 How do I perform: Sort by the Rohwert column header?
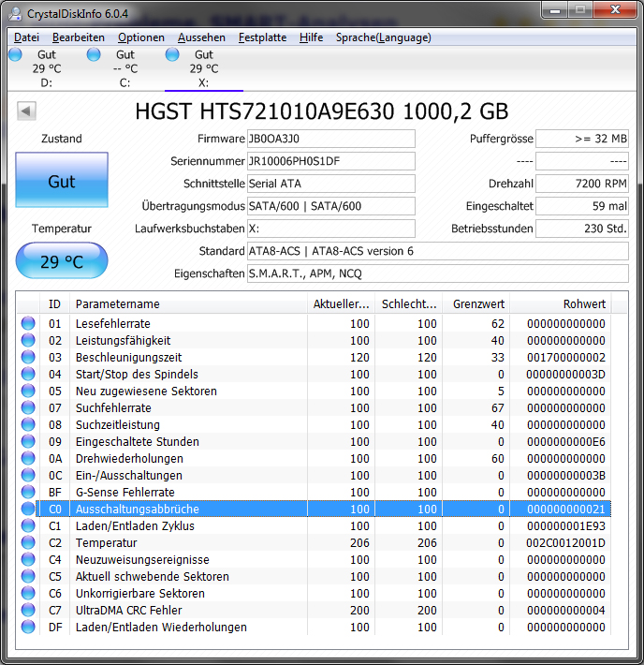coord(561,304)
